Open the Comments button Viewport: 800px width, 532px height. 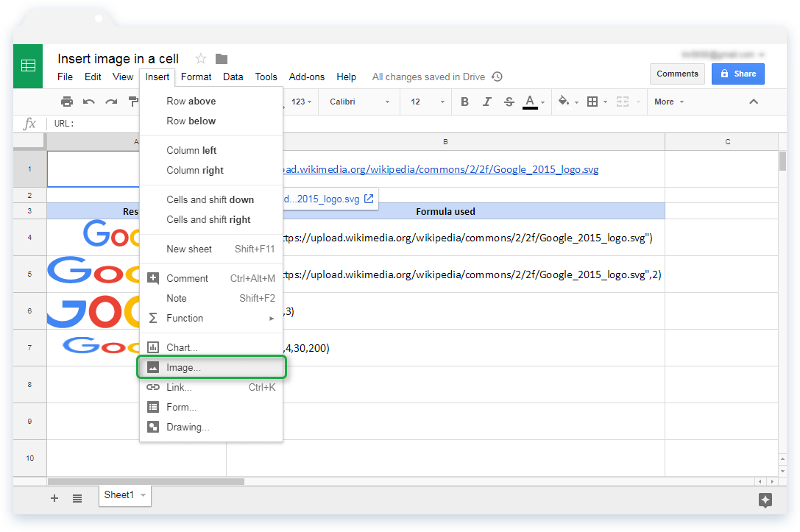(677, 74)
